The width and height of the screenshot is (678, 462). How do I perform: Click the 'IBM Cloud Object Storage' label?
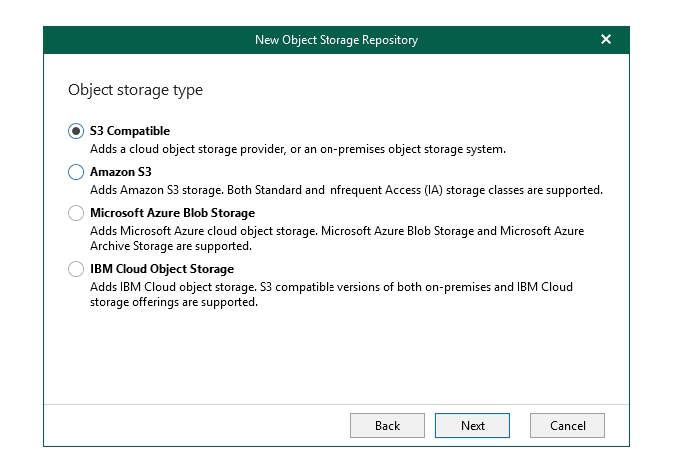162,269
